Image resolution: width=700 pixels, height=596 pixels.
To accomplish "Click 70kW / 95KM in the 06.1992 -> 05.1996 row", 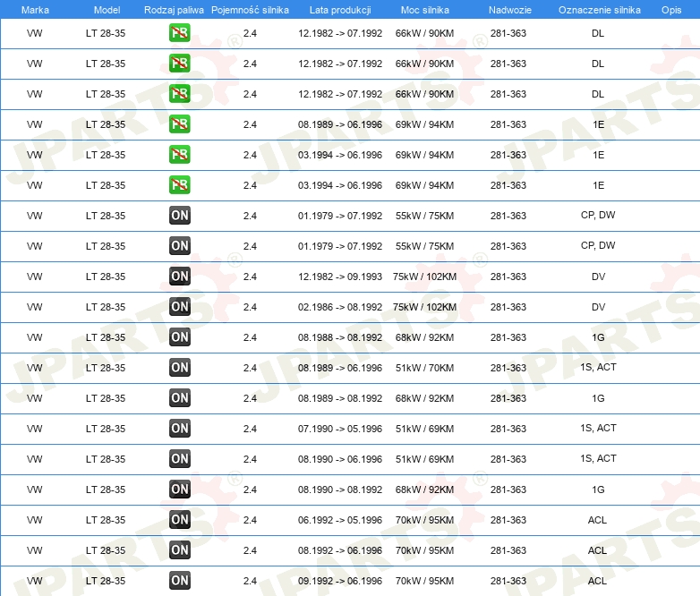I will point(424,520).
